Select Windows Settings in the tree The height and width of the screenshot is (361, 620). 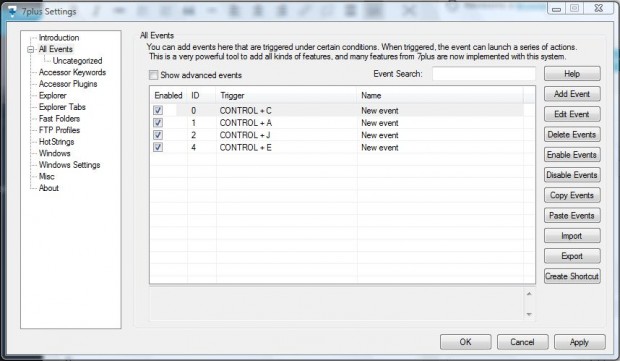tap(70, 164)
